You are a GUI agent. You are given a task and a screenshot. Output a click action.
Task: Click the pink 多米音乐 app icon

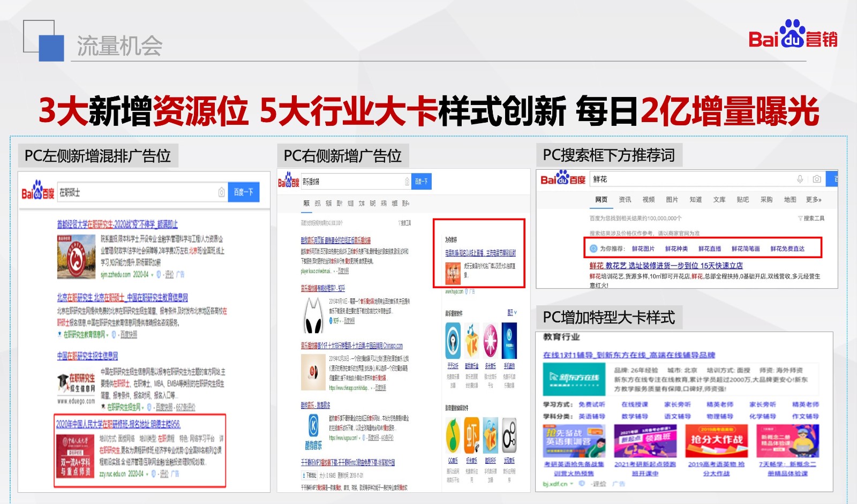point(490,341)
